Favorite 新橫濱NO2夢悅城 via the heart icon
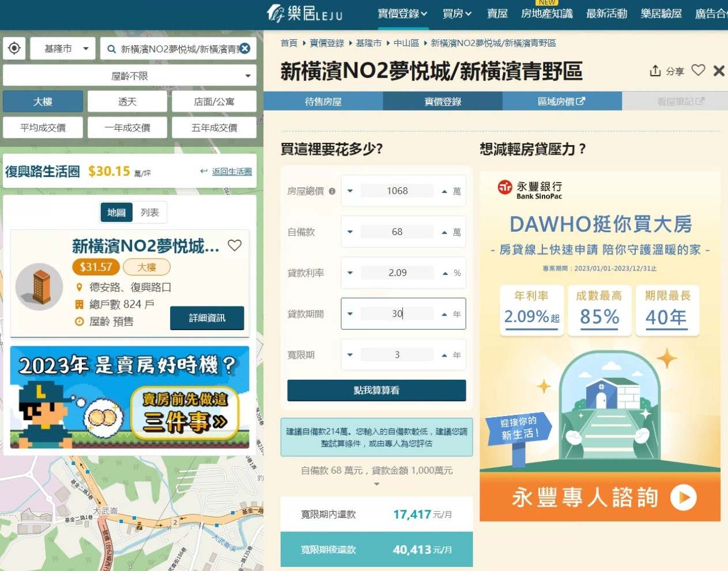Image resolution: width=728 pixels, height=571 pixels. (235, 245)
